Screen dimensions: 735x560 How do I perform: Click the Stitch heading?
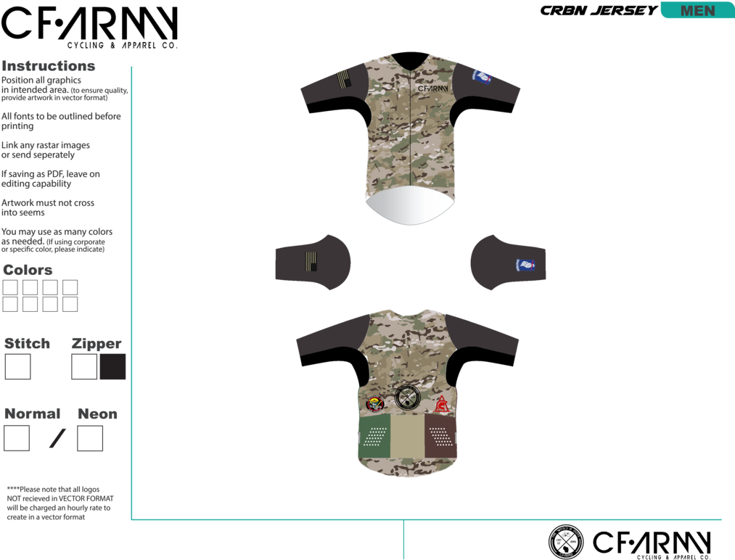[x=27, y=344]
